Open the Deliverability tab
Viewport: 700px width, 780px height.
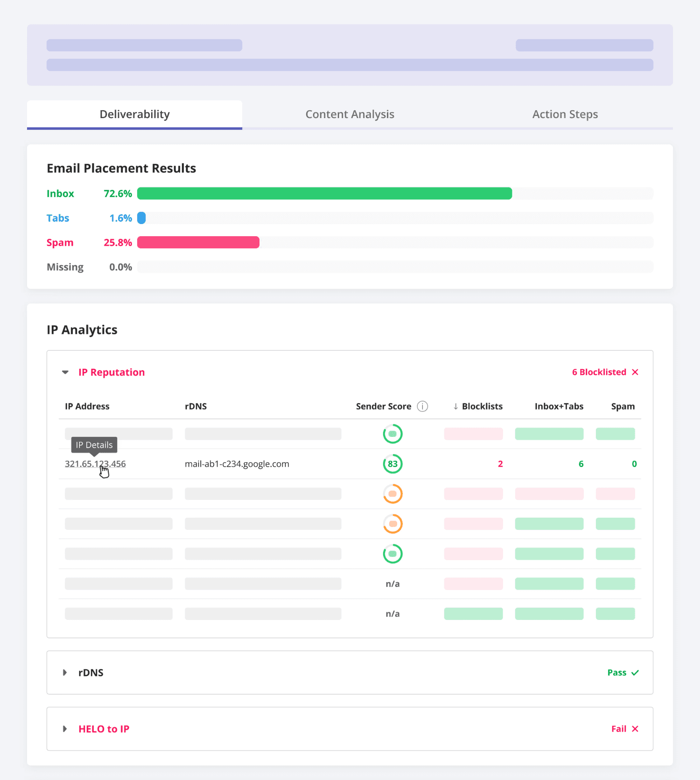click(x=134, y=114)
